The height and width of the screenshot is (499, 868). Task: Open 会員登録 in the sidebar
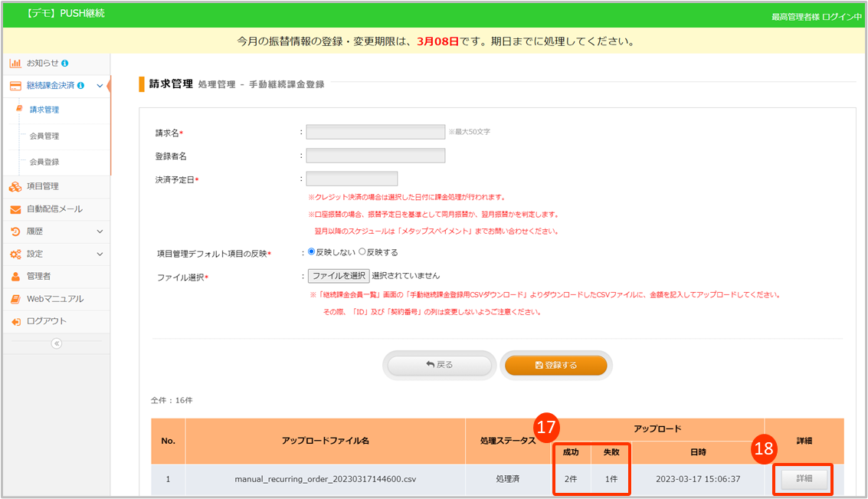tap(44, 163)
